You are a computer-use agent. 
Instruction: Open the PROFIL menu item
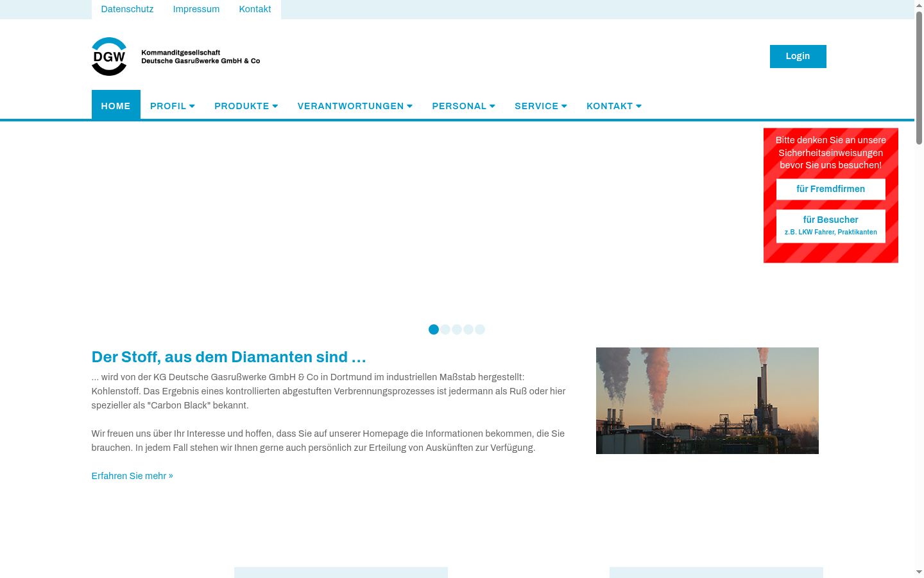[x=168, y=106]
